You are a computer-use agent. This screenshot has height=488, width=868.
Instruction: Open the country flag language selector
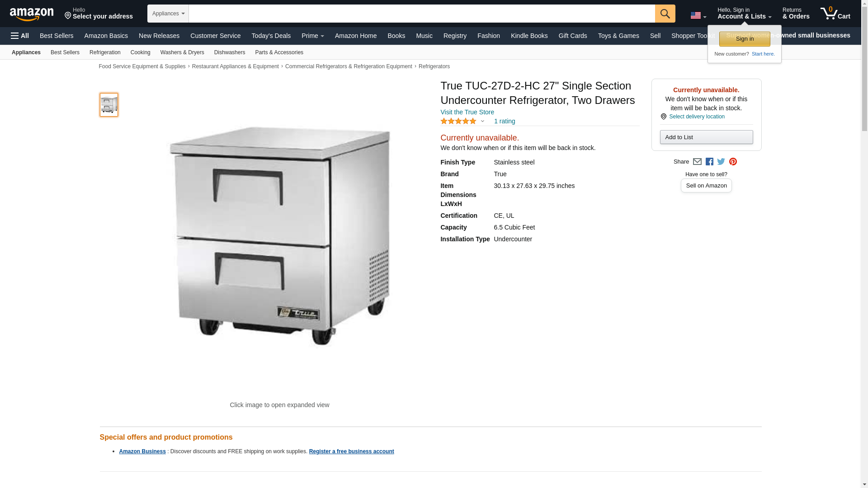[x=698, y=15]
